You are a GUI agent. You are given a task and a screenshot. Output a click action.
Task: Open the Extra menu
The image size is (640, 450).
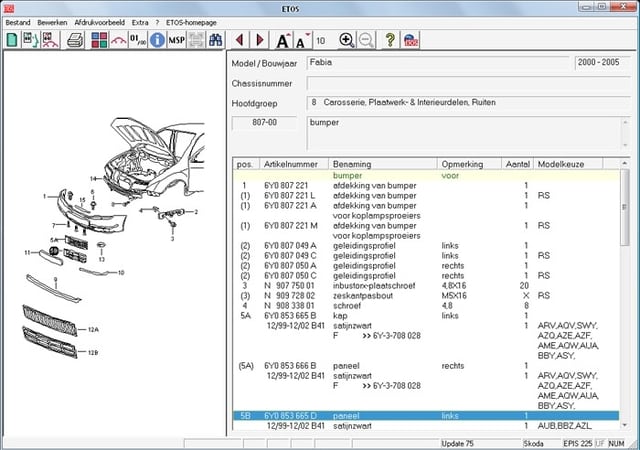pos(140,22)
